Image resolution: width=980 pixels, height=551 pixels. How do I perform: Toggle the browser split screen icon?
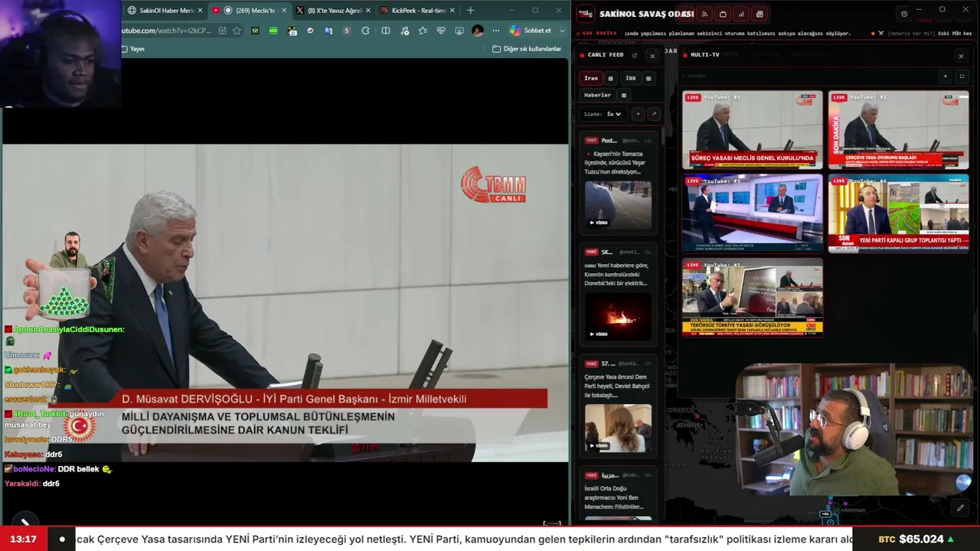[386, 31]
